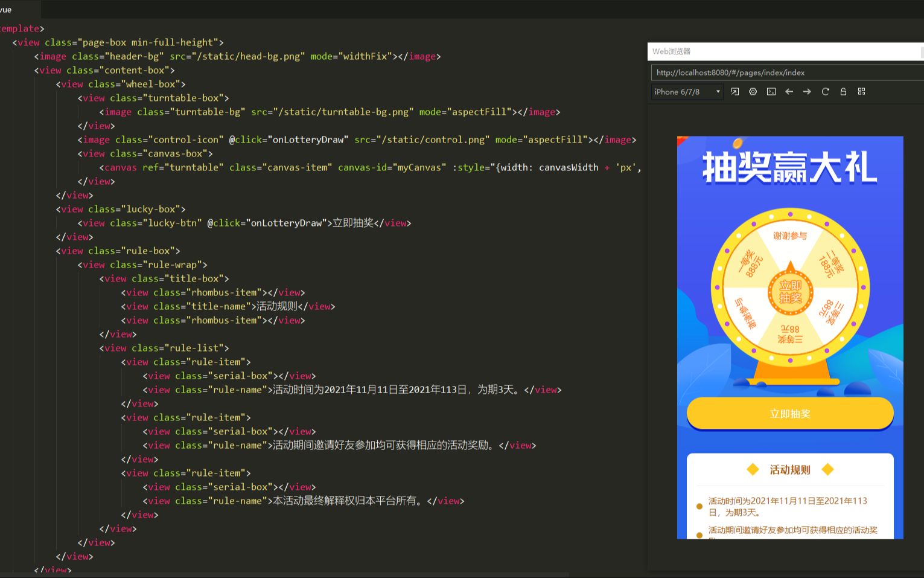
Task: Open browser preview settings gear icon
Action: click(x=753, y=92)
